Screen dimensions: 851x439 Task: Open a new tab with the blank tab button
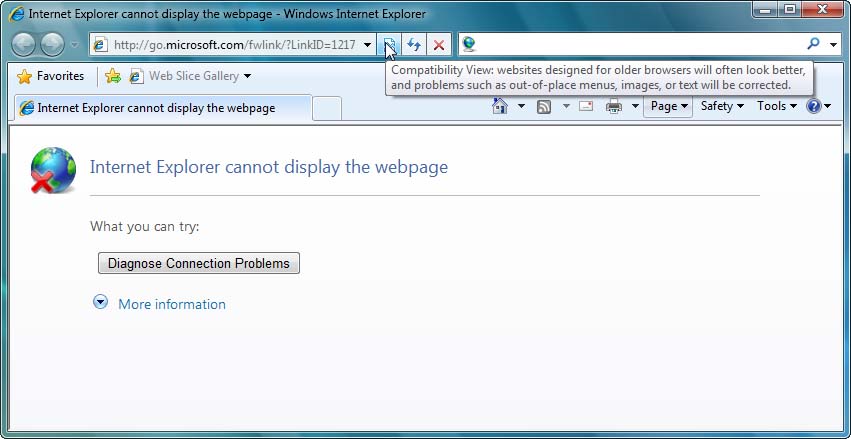(x=327, y=109)
